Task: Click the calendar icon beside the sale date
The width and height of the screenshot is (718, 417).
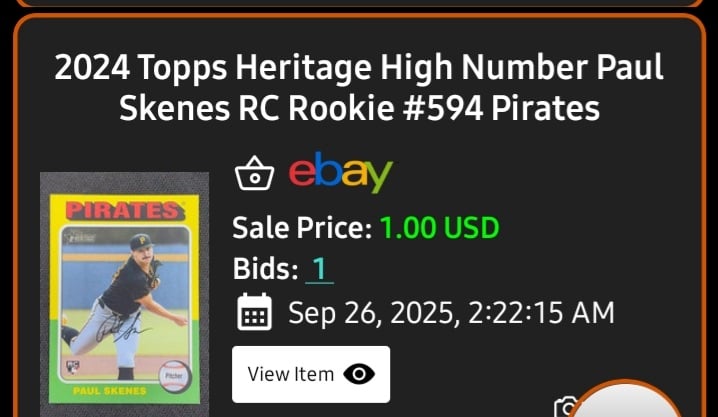Action: tap(254, 312)
